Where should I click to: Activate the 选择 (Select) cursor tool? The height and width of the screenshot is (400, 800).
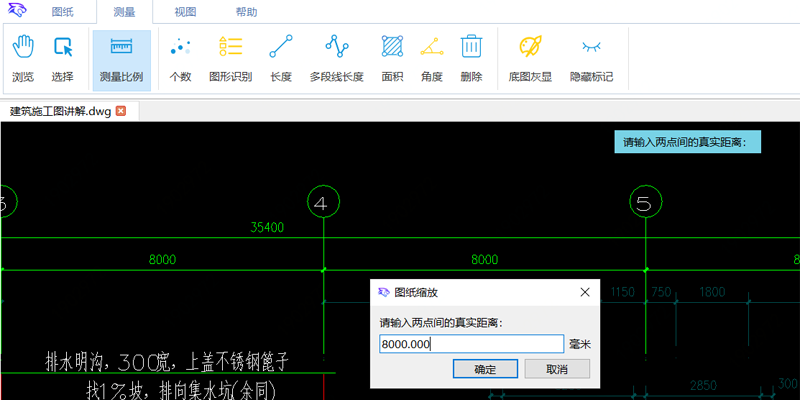[x=63, y=58]
